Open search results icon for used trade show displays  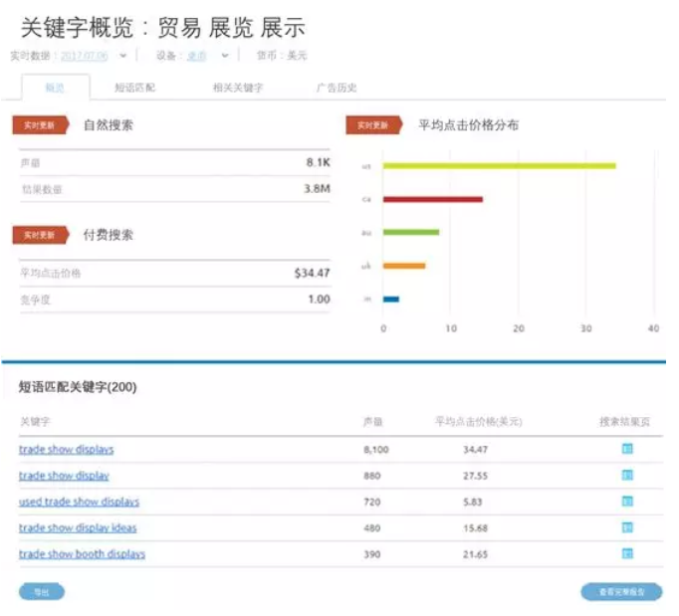tap(627, 502)
